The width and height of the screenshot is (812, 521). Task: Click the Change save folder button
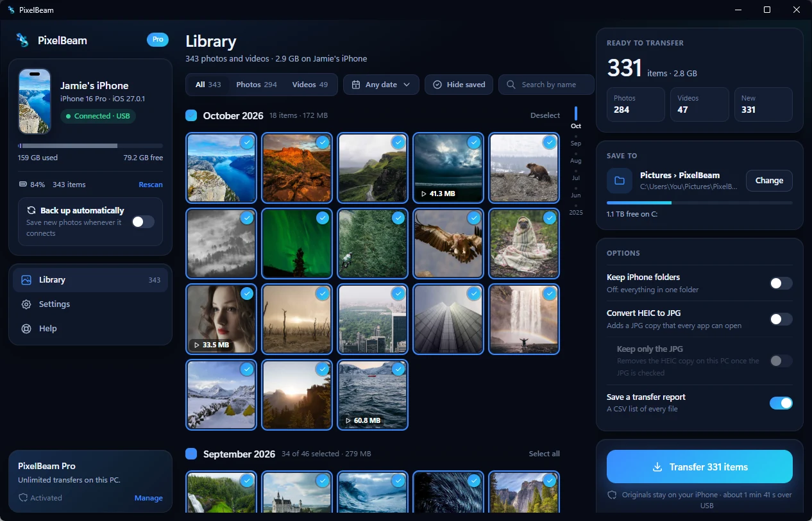[x=769, y=181]
